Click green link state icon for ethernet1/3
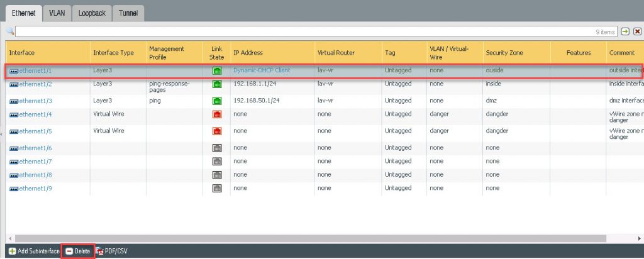644x259 pixels. 216,101
